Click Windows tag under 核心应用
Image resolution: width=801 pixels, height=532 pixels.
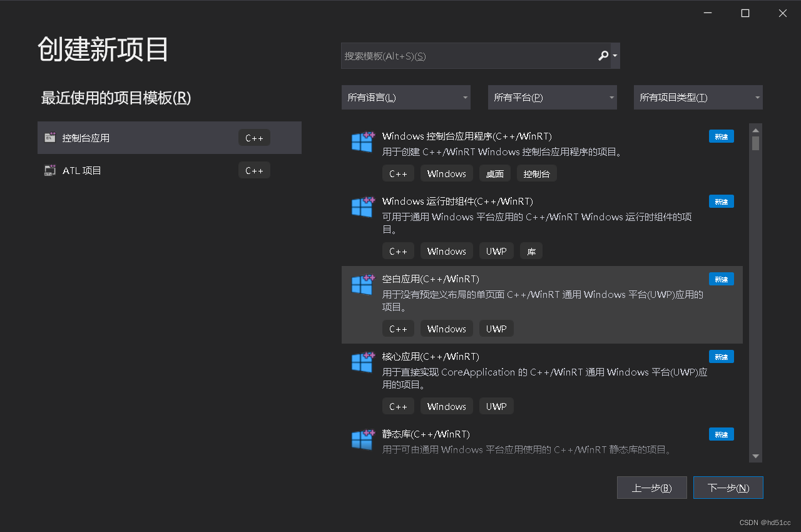(447, 406)
